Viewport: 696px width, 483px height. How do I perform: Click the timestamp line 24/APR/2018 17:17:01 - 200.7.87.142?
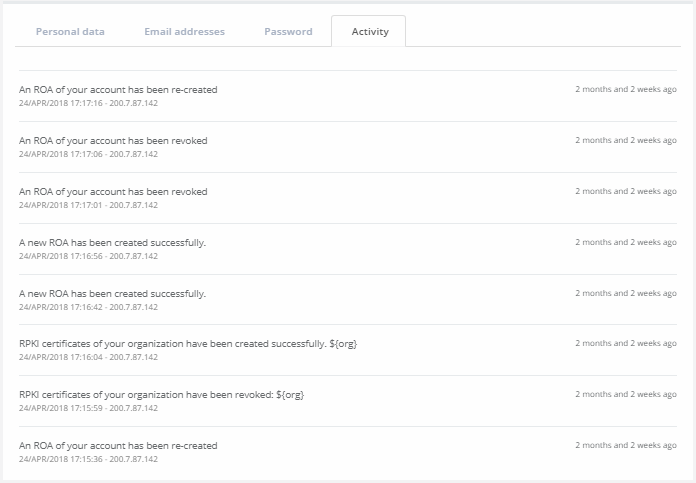pos(88,205)
